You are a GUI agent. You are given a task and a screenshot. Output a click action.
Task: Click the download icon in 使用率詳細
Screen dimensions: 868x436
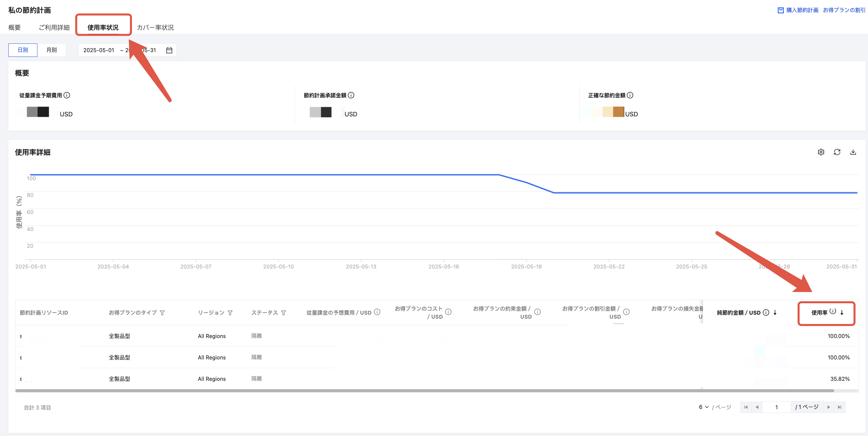(853, 152)
